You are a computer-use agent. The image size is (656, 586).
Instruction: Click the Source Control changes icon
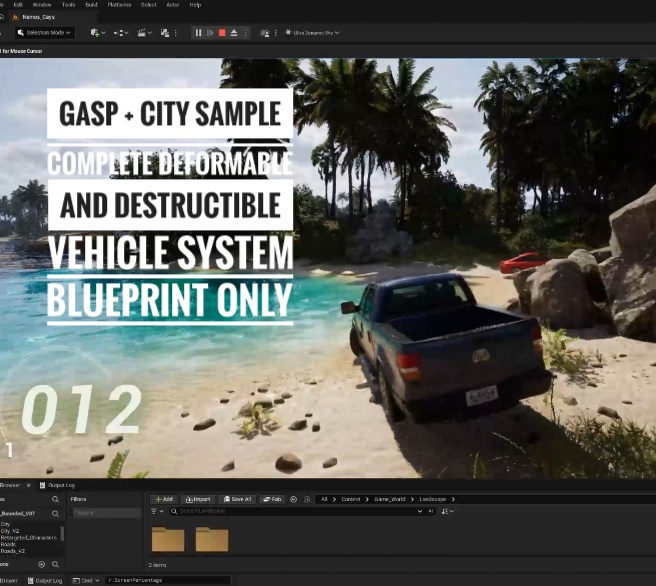165,33
